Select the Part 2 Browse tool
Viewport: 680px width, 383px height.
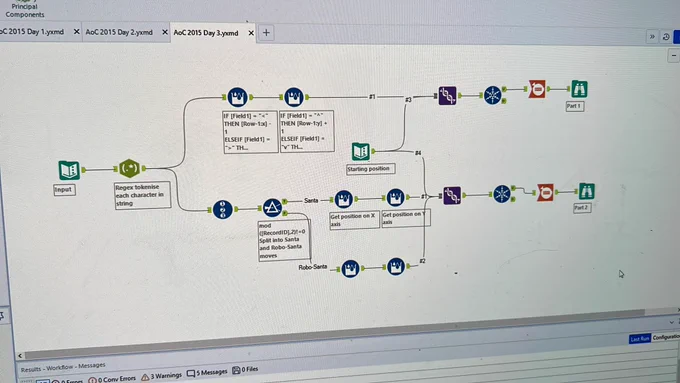[x=586, y=191]
